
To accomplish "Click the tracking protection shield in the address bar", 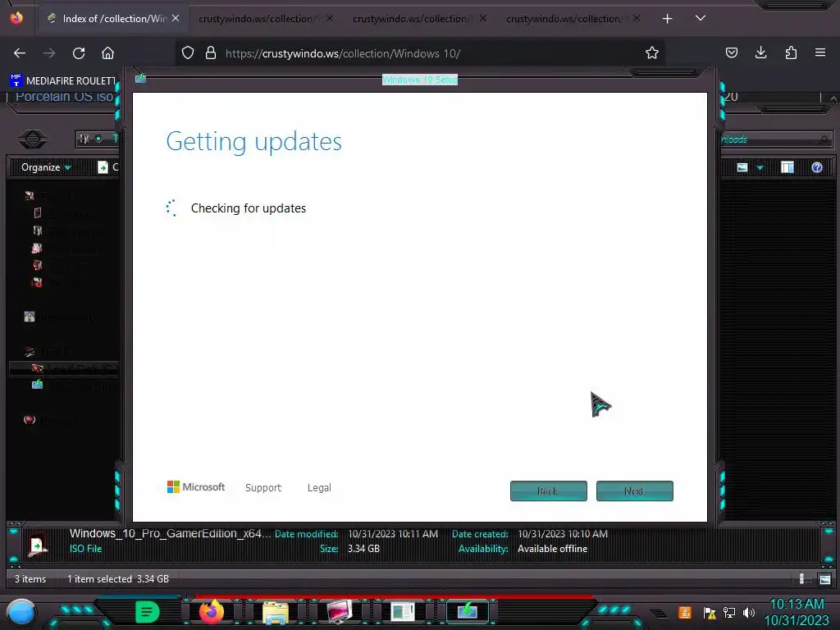I will [188, 52].
